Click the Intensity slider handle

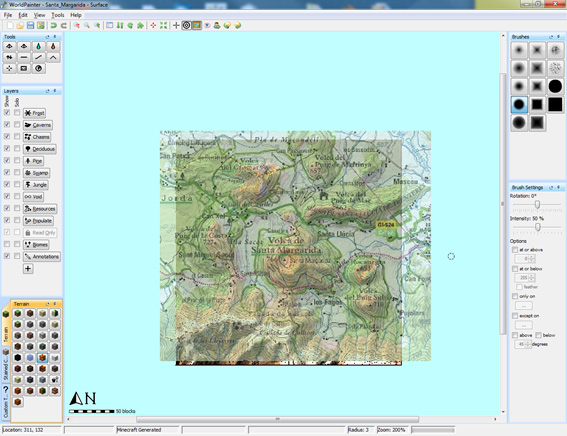coord(538,227)
